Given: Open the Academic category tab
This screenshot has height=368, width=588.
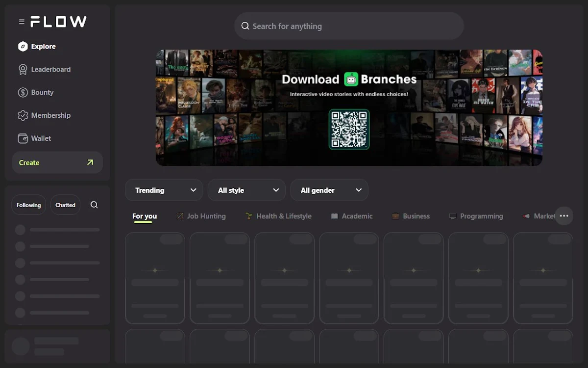Looking at the screenshot, I should point(352,216).
